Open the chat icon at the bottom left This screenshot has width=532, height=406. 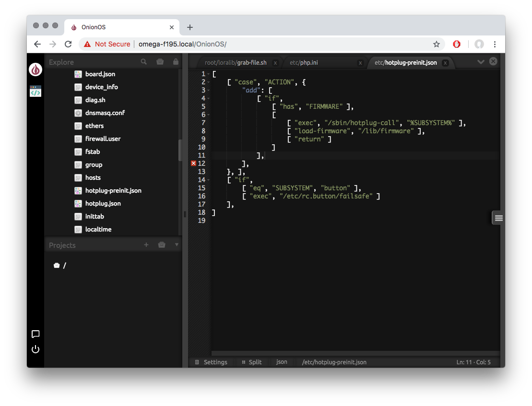point(35,334)
